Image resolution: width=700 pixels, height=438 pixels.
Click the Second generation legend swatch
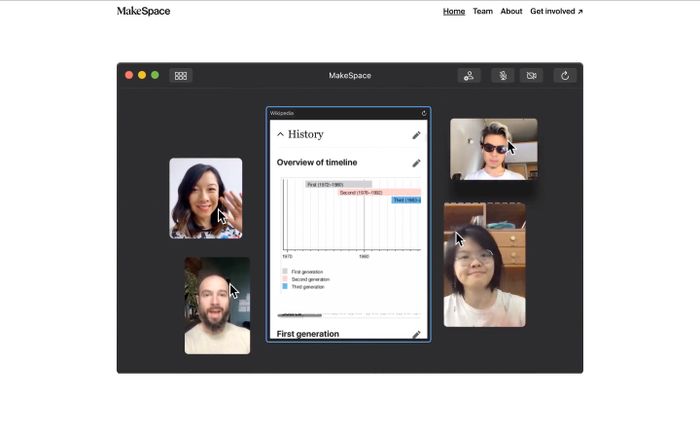(x=285, y=279)
